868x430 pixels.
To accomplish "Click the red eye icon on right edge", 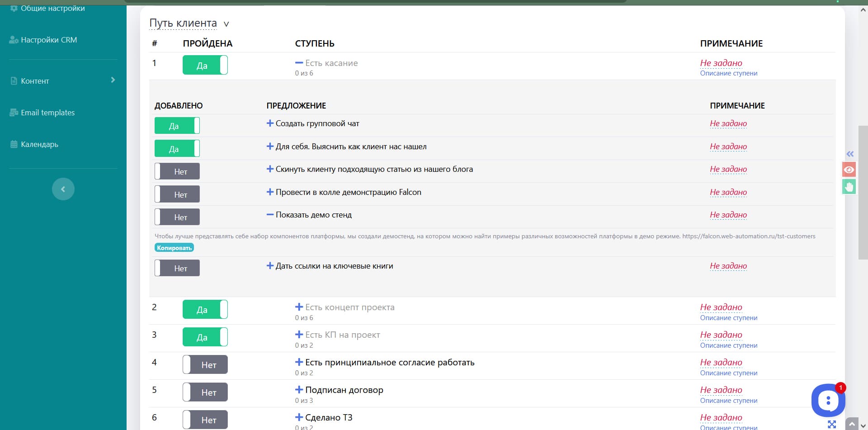I will click(x=849, y=170).
